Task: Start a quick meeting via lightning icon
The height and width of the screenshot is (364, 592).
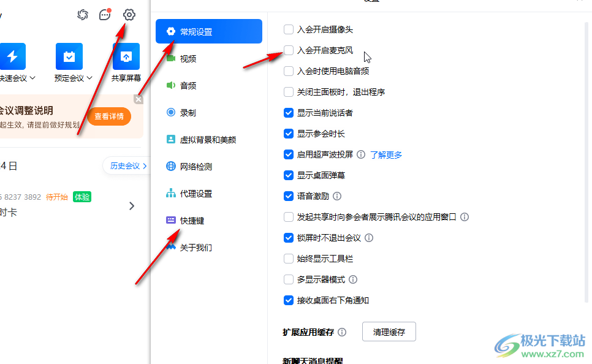Action: [12, 56]
